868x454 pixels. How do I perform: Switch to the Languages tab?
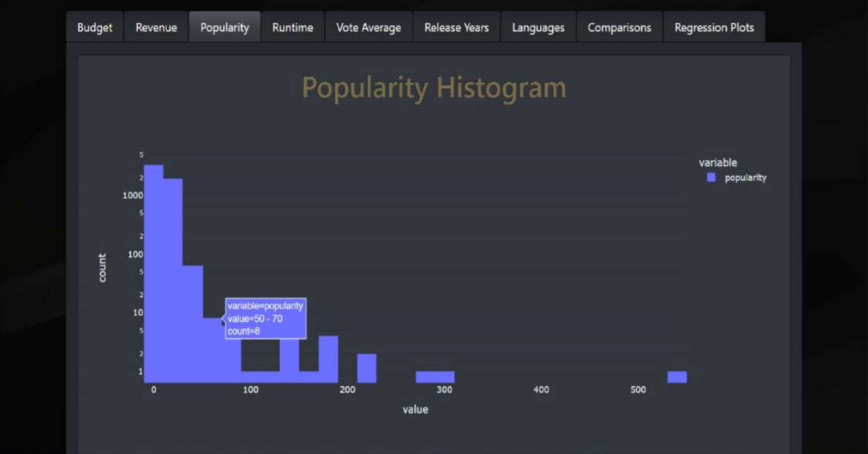[x=538, y=27]
